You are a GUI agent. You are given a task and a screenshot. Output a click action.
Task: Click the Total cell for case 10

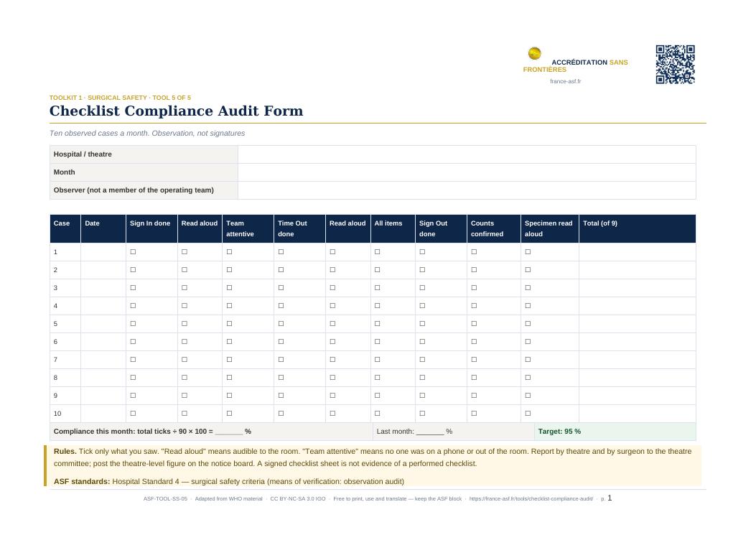click(638, 414)
